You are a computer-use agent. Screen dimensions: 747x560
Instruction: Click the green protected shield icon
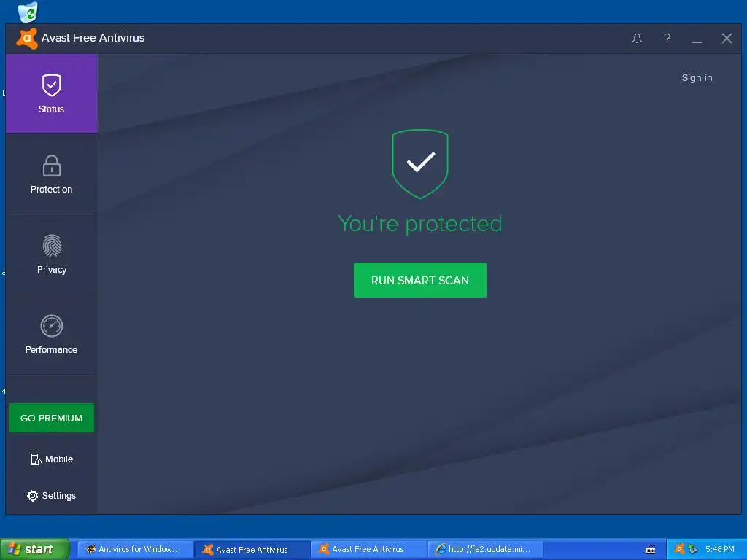(x=419, y=164)
